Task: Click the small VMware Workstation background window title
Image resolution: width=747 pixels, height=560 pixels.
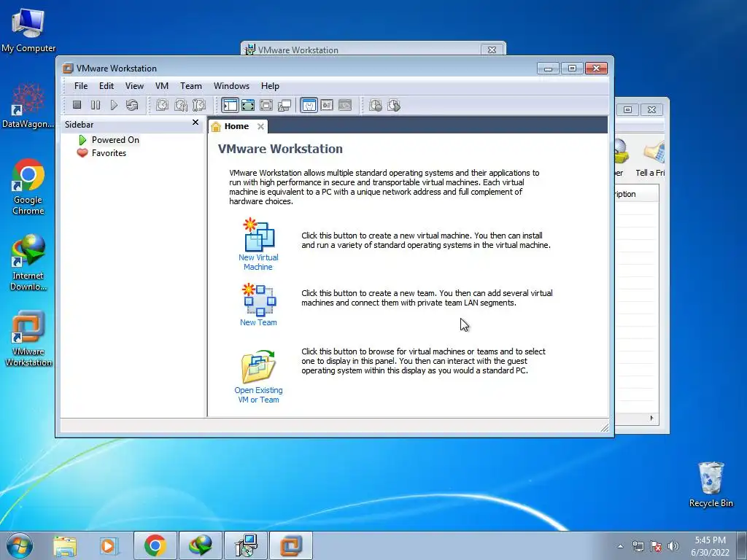Action: (x=298, y=50)
